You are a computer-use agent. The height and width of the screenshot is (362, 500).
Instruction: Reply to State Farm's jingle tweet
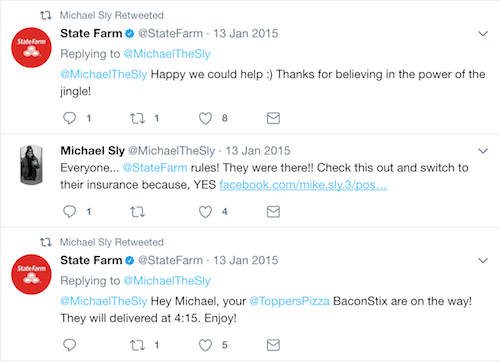point(69,118)
